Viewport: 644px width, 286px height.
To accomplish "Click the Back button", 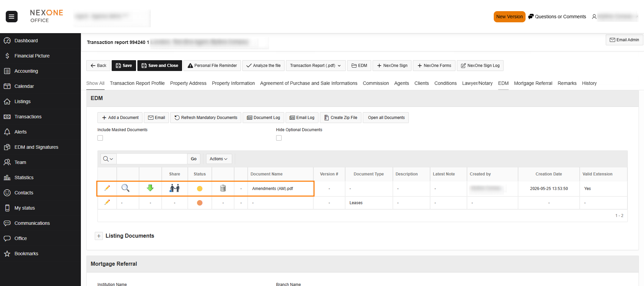I will point(98,66).
